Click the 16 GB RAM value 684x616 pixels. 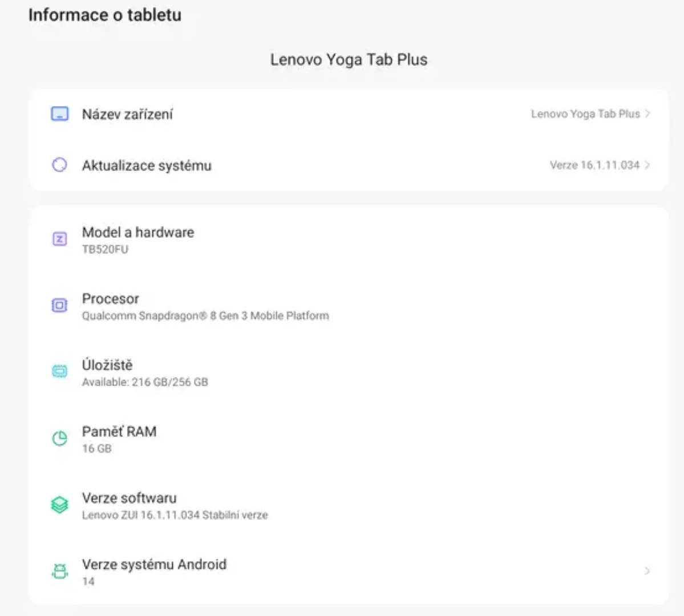click(x=96, y=448)
